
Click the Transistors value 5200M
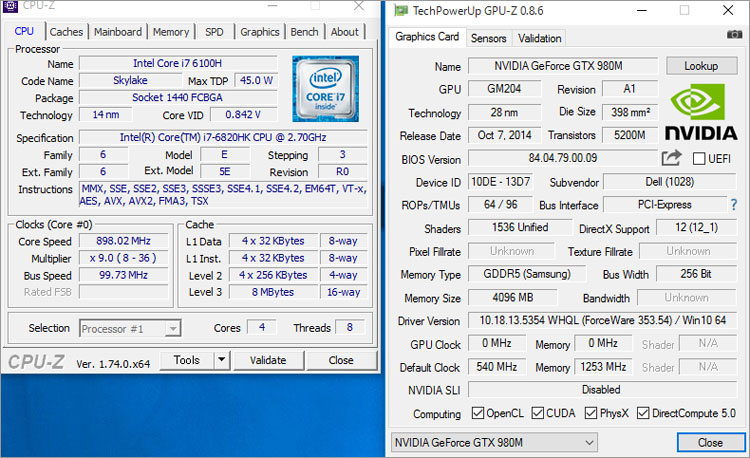(x=630, y=135)
